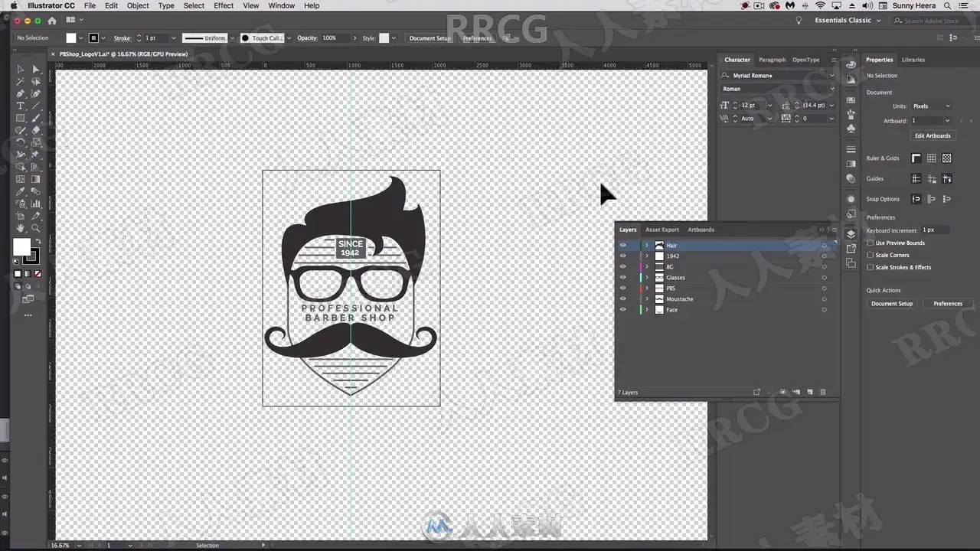Activate the Rotate tool
980x551 pixels.
click(x=21, y=142)
